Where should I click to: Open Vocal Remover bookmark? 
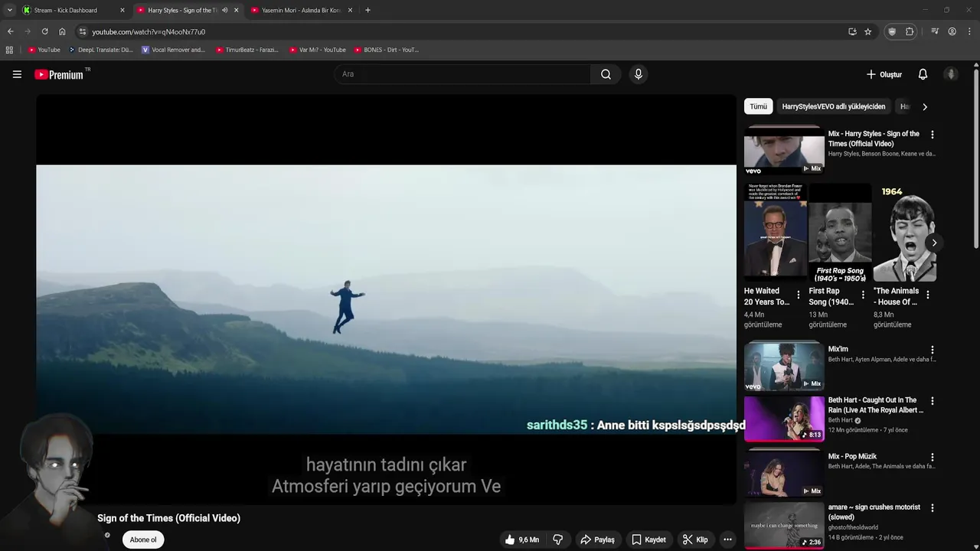(174, 50)
